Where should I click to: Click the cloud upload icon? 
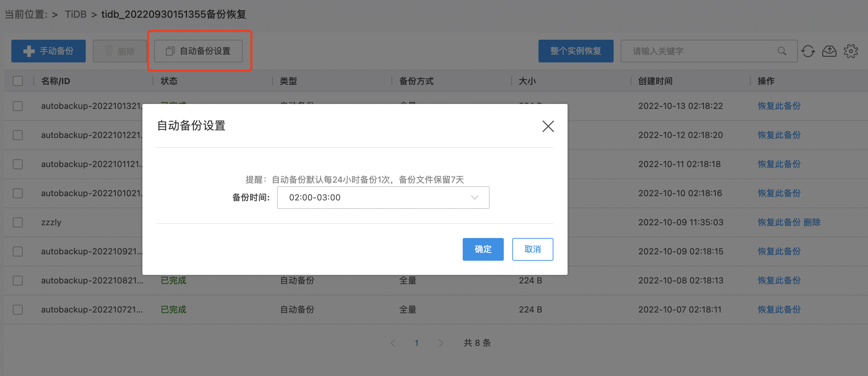point(829,51)
